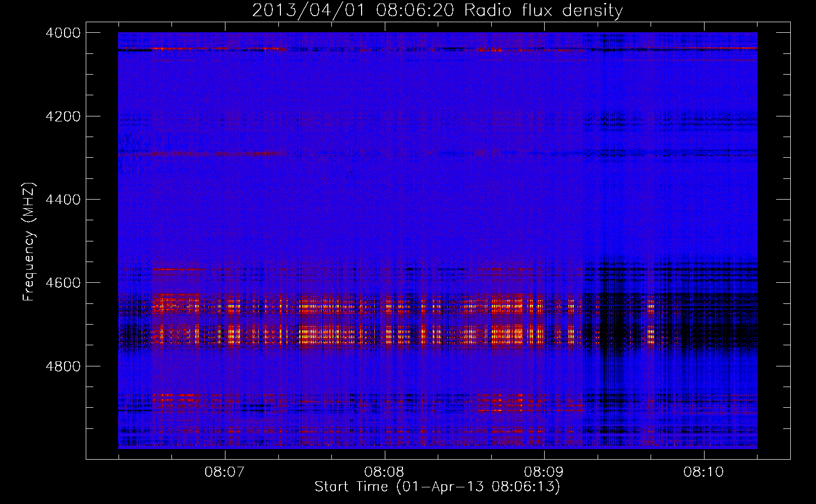Viewport: 816px width, 504px height.
Task: Click the 4400 frequency tick label
Action: pos(63,200)
